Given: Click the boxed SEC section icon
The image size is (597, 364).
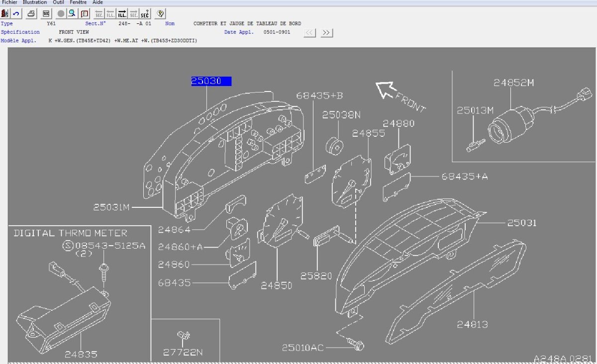Looking at the screenshot, I should click(46, 13).
